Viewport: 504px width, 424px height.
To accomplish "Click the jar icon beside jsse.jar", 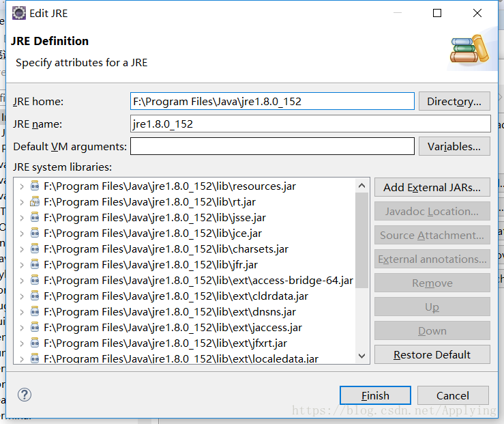I will (35, 218).
